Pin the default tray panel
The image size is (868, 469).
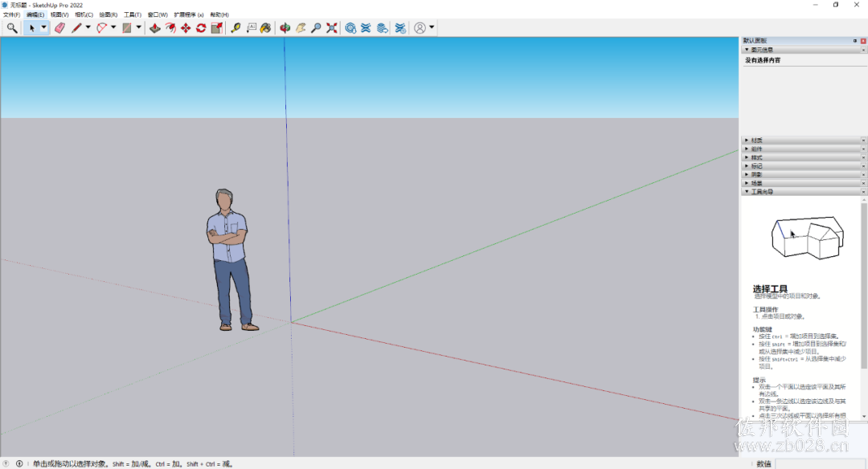(x=854, y=41)
